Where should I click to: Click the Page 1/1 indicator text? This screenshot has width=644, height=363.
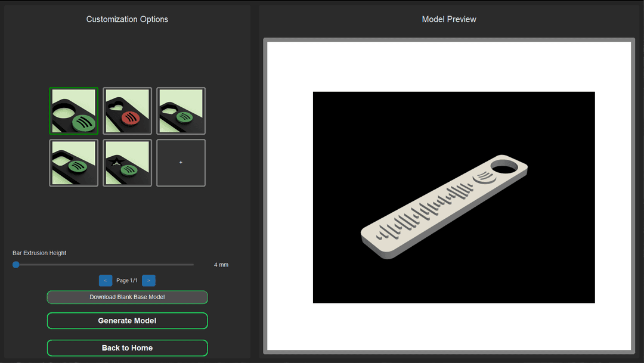[x=126, y=280]
